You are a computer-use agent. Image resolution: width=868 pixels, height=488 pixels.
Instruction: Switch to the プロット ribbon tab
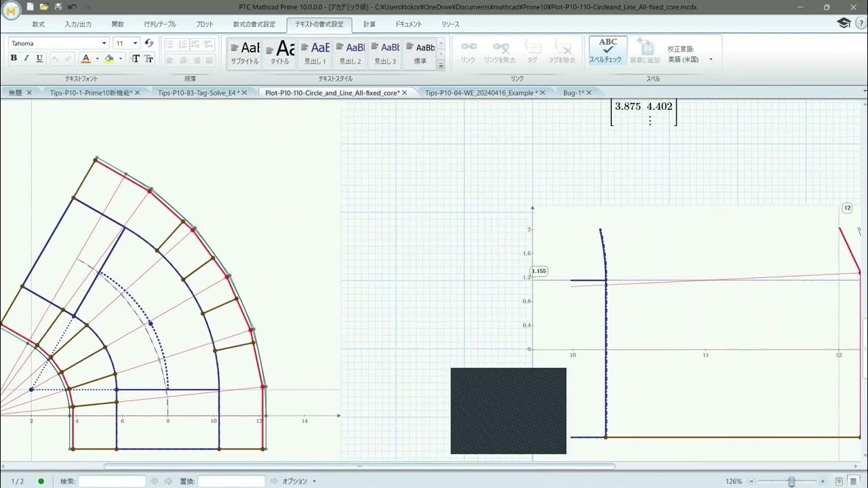click(x=204, y=24)
